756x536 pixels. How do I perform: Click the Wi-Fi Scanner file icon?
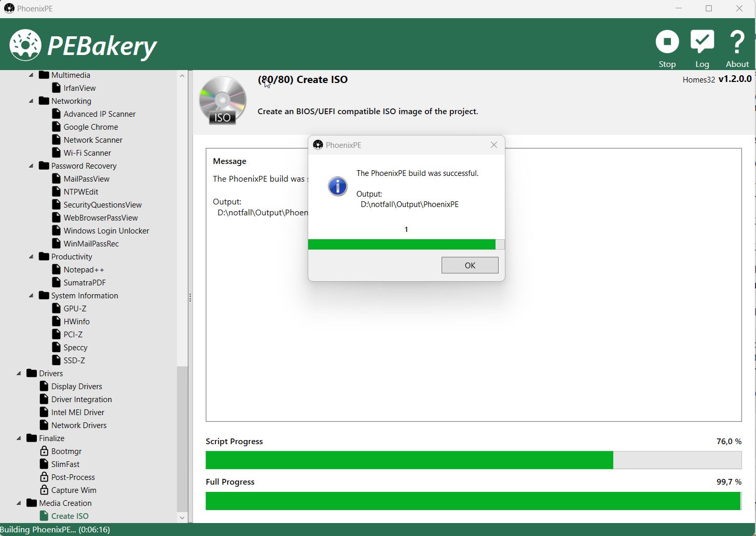pos(57,153)
